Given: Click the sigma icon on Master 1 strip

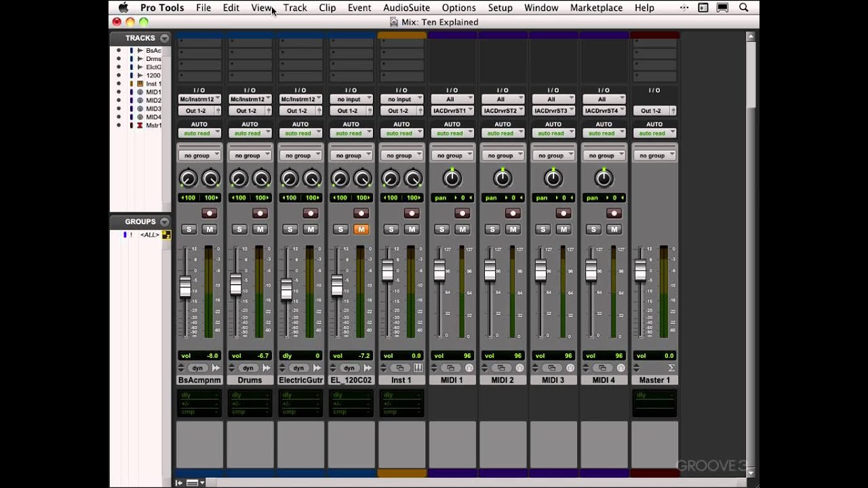Looking at the screenshot, I should (671, 368).
